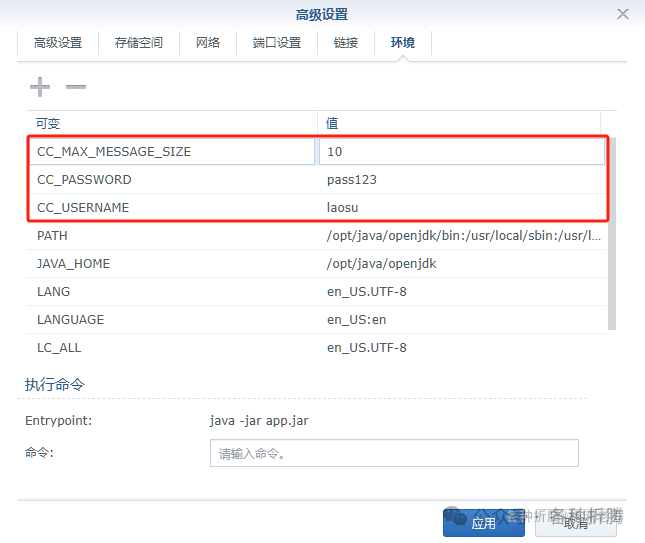
Task: Click the pass123 value cell
Action: (352, 180)
